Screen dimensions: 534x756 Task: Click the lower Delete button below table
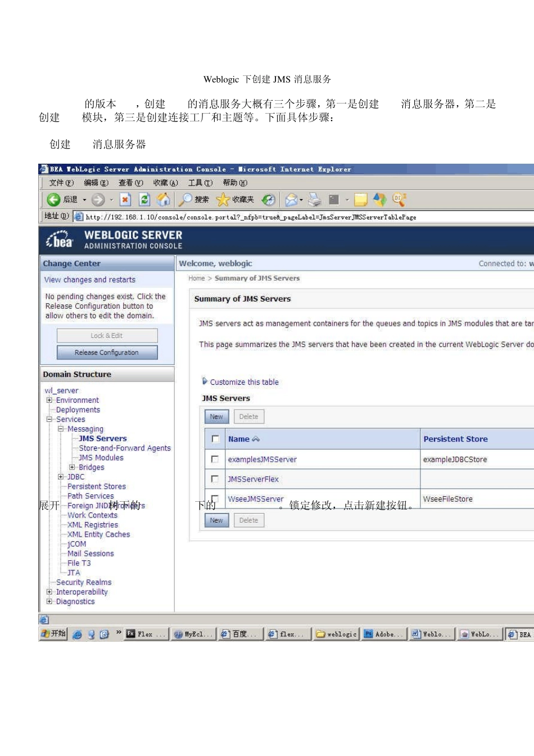pyautogui.click(x=248, y=520)
